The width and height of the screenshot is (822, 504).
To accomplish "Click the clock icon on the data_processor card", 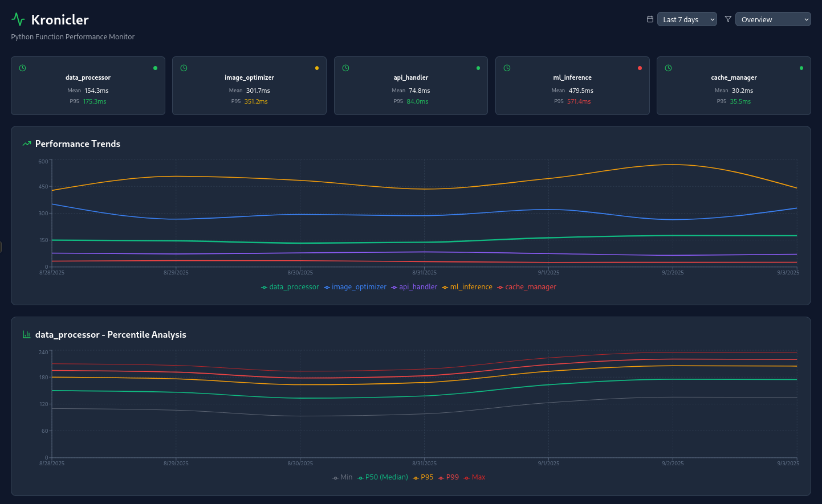I will click(23, 68).
